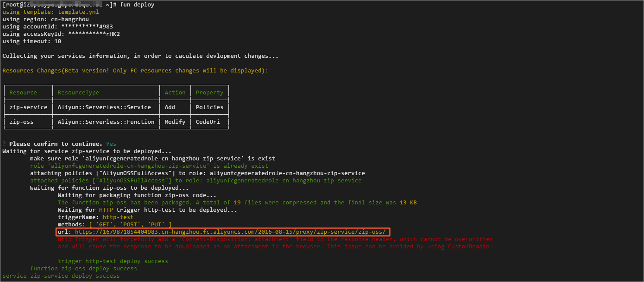The height and width of the screenshot is (282, 644).
Task: Click the 'Action' table header
Action: tap(175, 93)
